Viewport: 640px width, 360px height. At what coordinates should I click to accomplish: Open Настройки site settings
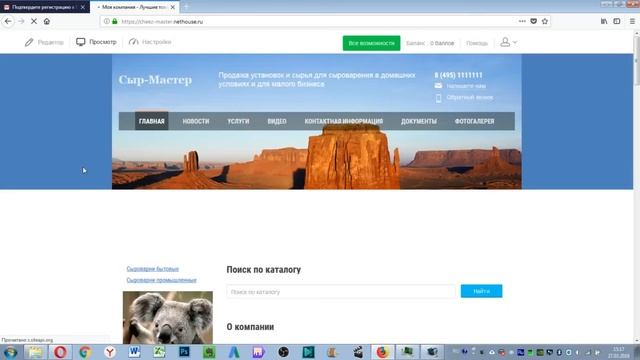coord(150,42)
